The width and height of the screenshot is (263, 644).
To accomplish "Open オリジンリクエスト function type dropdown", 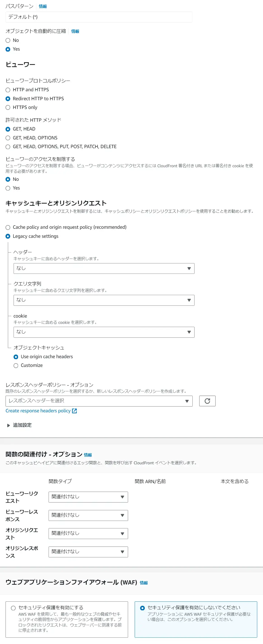I will pos(88,533).
